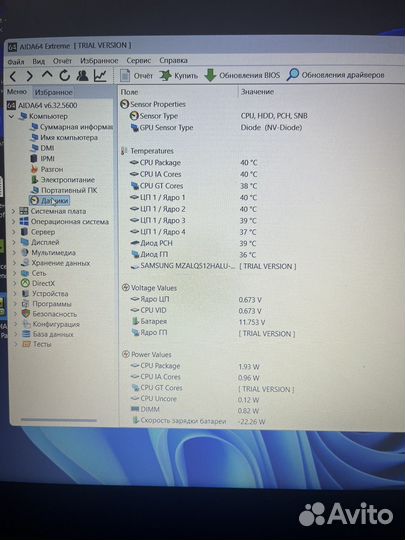The width and height of the screenshot is (405, 540).
Task: Select the CPU IA Cores temperature row
Action: [194, 174]
